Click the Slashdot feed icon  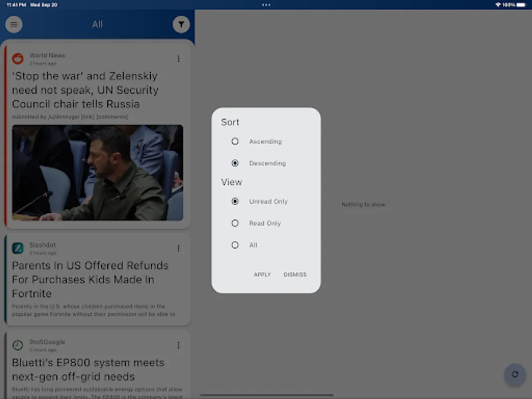18,248
